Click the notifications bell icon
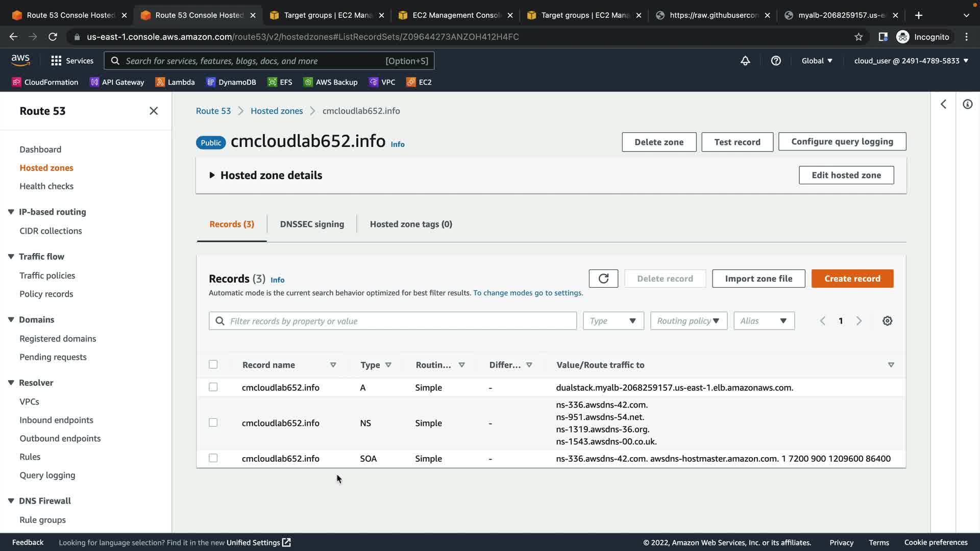980x551 pixels. 745,61
